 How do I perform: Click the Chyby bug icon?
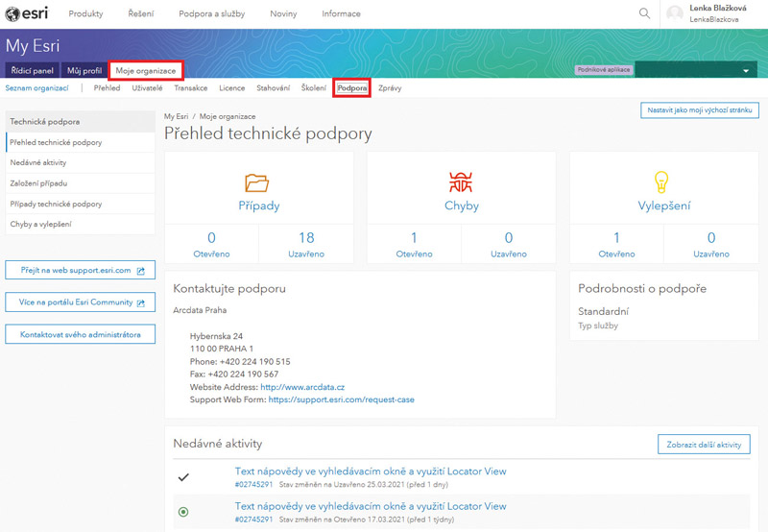click(461, 181)
